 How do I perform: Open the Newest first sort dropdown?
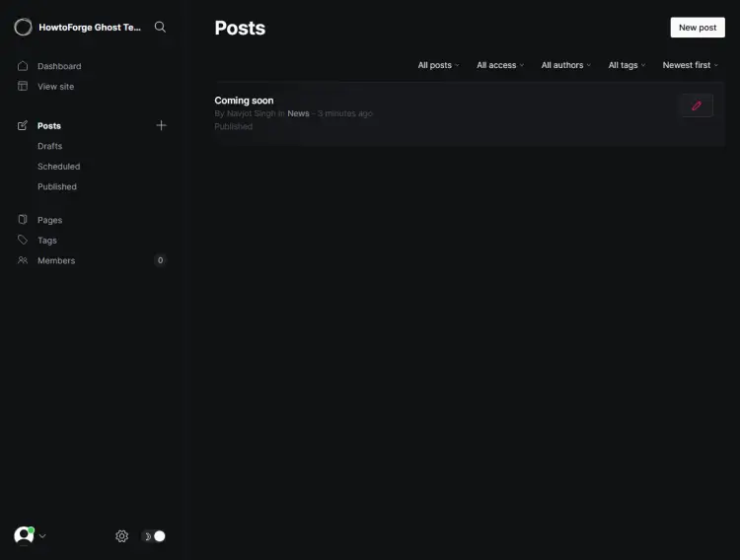point(691,65)
